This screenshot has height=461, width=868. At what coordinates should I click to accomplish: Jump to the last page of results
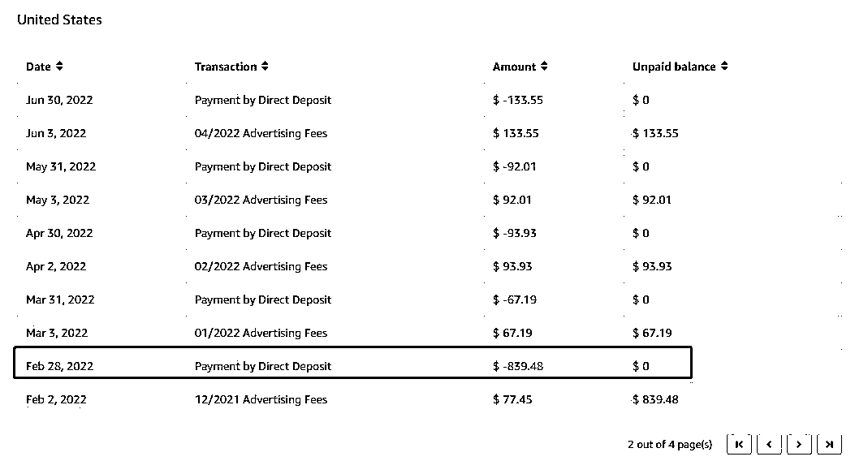[x=829, y=444]
